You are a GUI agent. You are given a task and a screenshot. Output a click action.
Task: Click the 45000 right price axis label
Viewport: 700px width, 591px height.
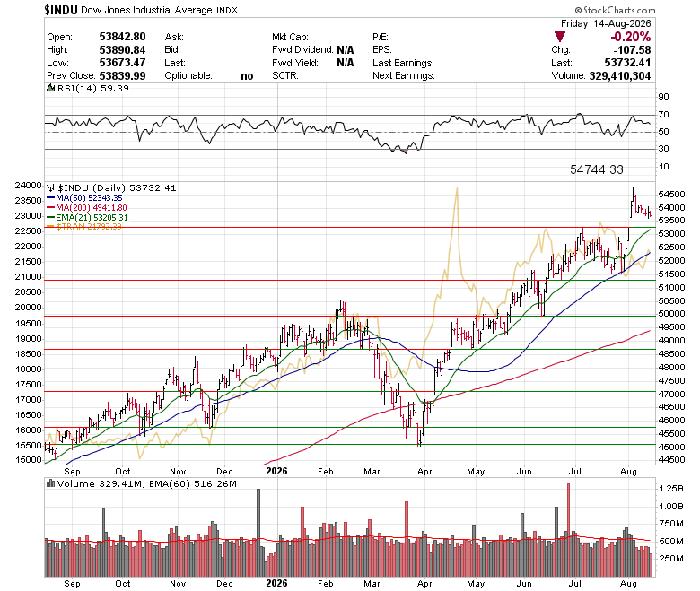[671, 447]
